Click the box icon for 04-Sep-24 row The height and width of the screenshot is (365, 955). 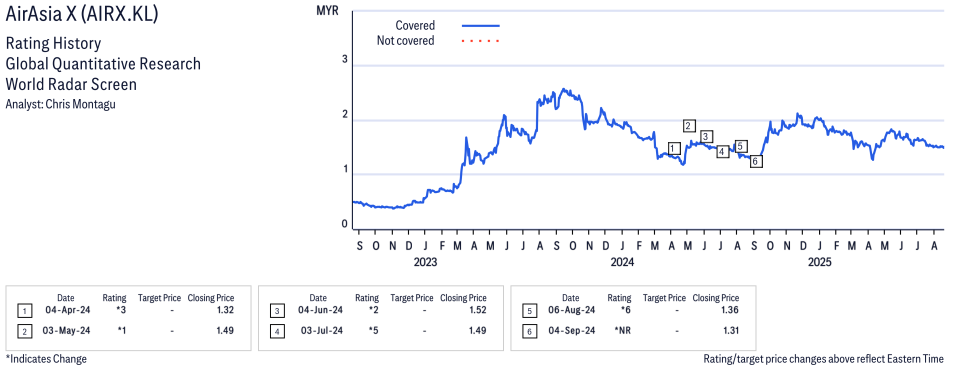click(529, 331)
